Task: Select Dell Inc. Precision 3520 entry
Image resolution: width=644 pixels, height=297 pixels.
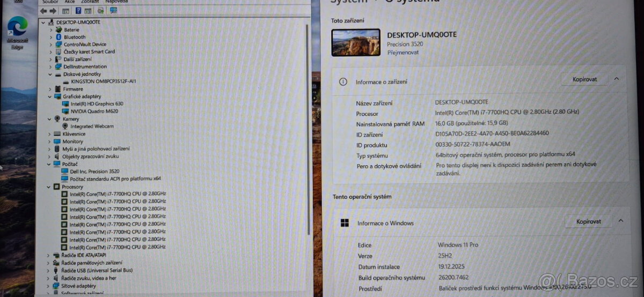Action: coord(94,171)
